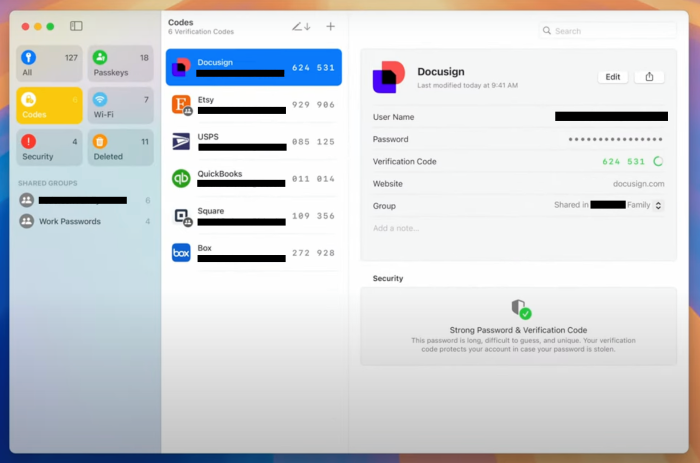Image resolution: width=700 pixels, height=463 pixels.
Task: Click the redacted shared group's people icon
Action: click(27, 200)
